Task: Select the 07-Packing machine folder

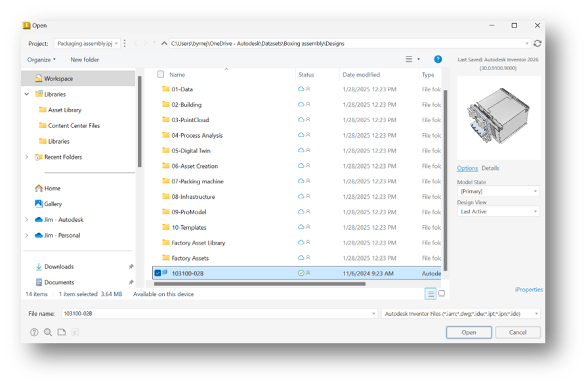Action: 197,181
